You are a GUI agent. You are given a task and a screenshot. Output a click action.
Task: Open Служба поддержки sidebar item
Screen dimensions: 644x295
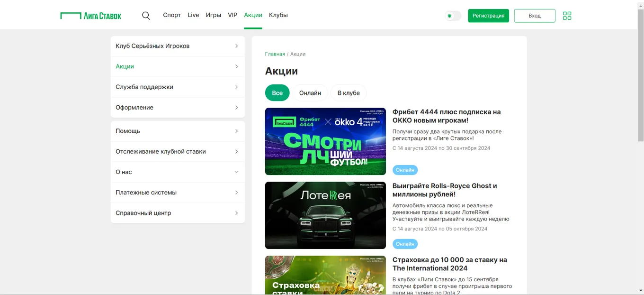coord(178,87)
